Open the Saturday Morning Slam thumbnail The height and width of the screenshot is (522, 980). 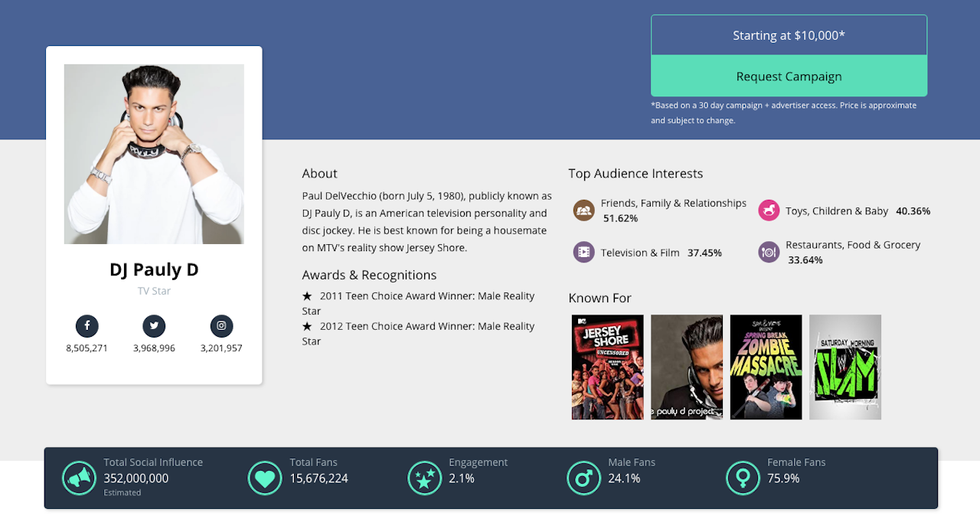(x=845, y=367)
